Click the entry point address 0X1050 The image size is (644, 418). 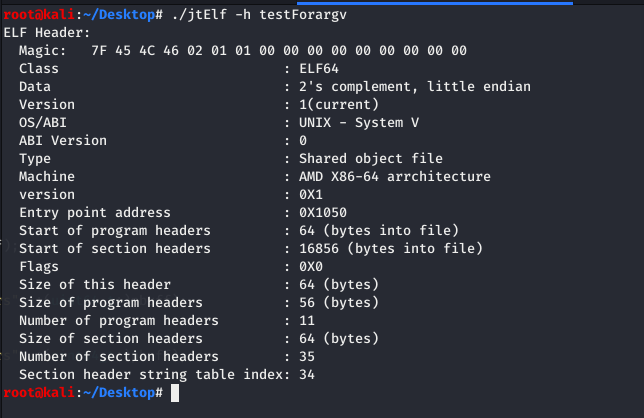click(x=323, y=212)
